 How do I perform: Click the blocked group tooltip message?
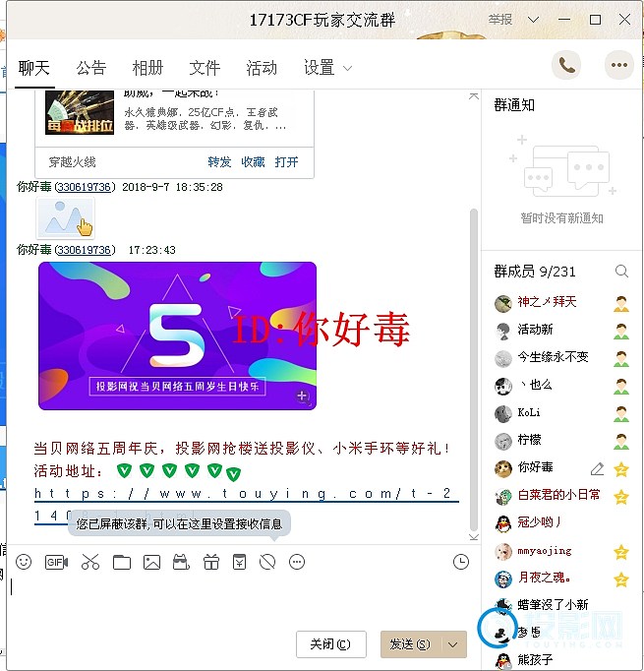(x=179, y=523)
